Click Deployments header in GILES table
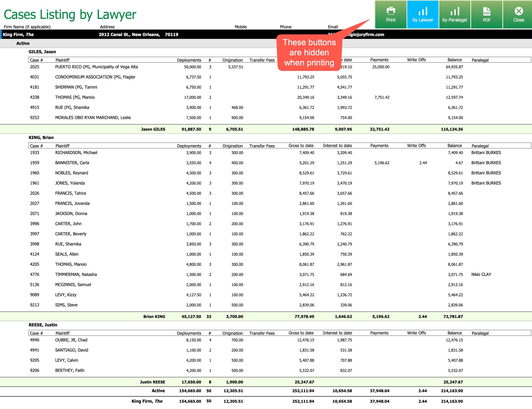Viewport: 532px width, 409px height. [189, 60]
